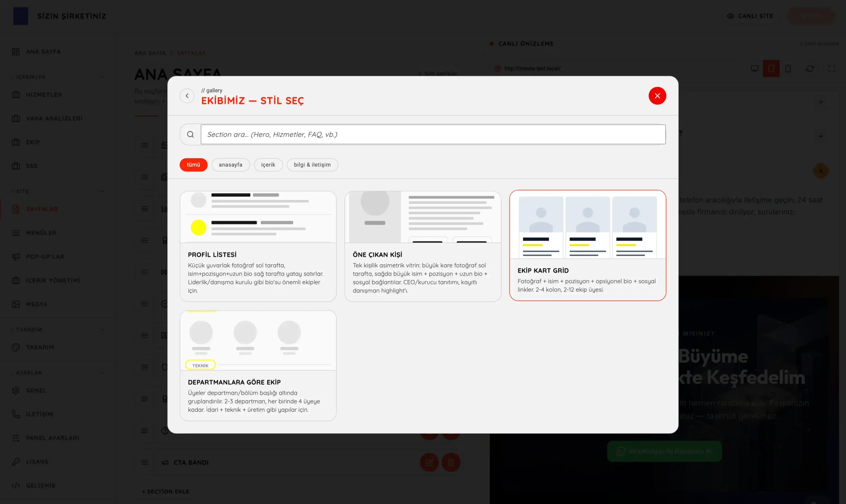Switch preview to desktop view
Image resolution: width=846 pixels, height=504 pixels.
point(754,69)
